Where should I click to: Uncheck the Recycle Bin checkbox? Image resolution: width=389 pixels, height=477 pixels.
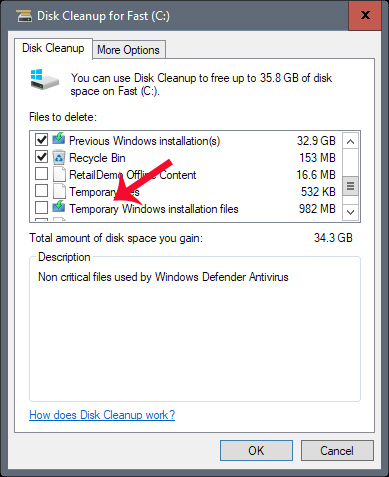(x=41, y=157)
